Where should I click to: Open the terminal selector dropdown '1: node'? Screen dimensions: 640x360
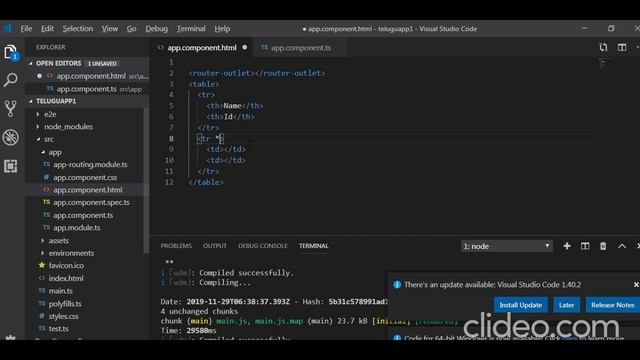[507, 246]
